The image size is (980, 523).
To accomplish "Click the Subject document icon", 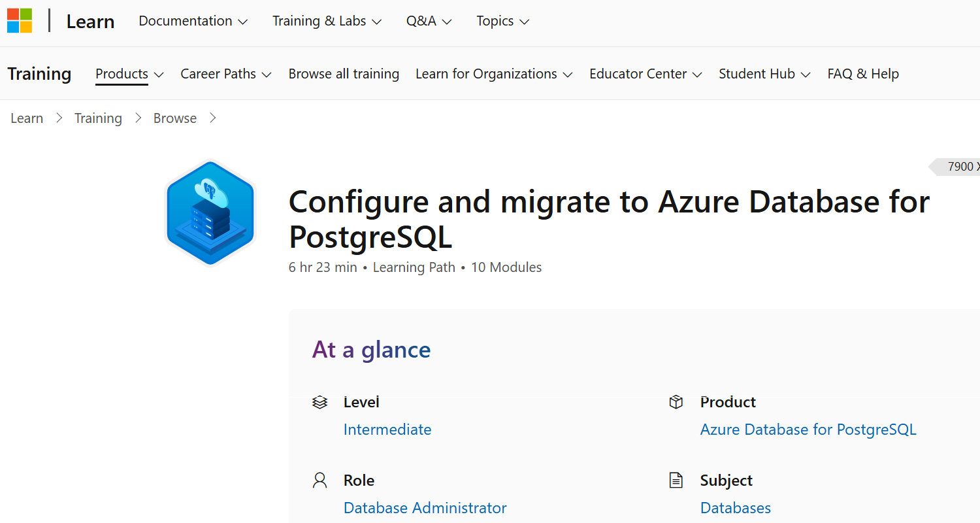I will [x=676, y=481].
